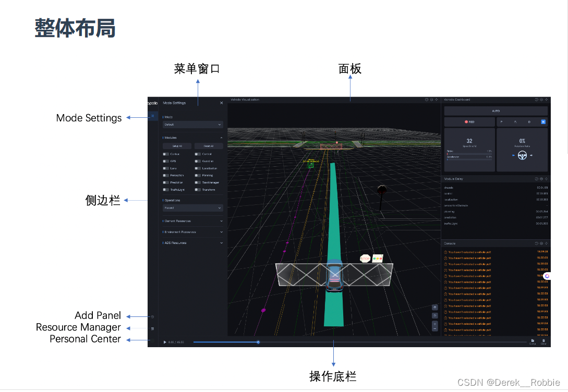Toggle the Transform module switch
This screenshot has width=568, height=392.
(198, 190)
